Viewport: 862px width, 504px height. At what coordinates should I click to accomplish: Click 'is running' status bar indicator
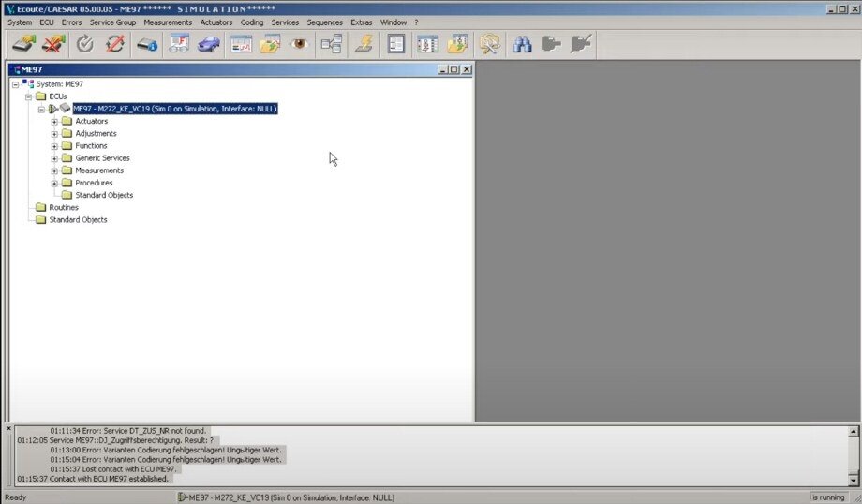point(828,497)
